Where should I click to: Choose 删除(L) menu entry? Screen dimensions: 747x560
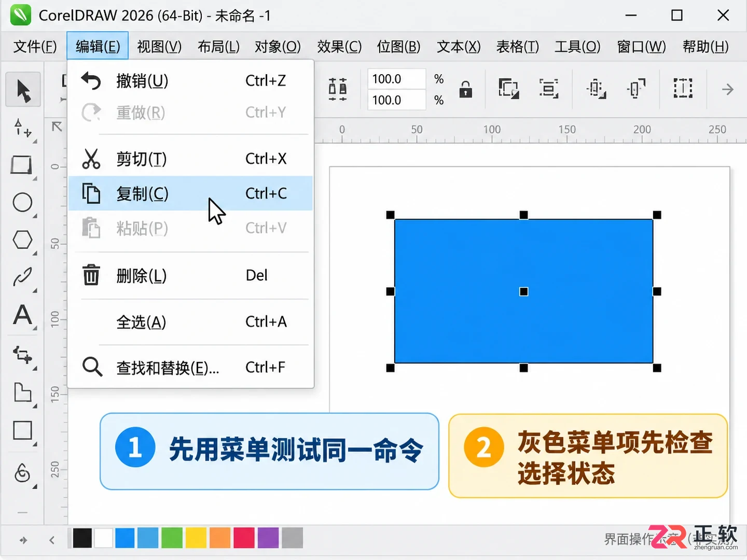(x=190, y=275)
